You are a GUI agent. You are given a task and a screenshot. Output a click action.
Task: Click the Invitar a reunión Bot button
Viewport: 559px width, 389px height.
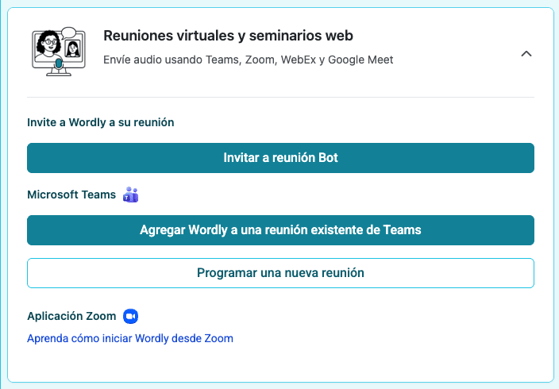281,158
